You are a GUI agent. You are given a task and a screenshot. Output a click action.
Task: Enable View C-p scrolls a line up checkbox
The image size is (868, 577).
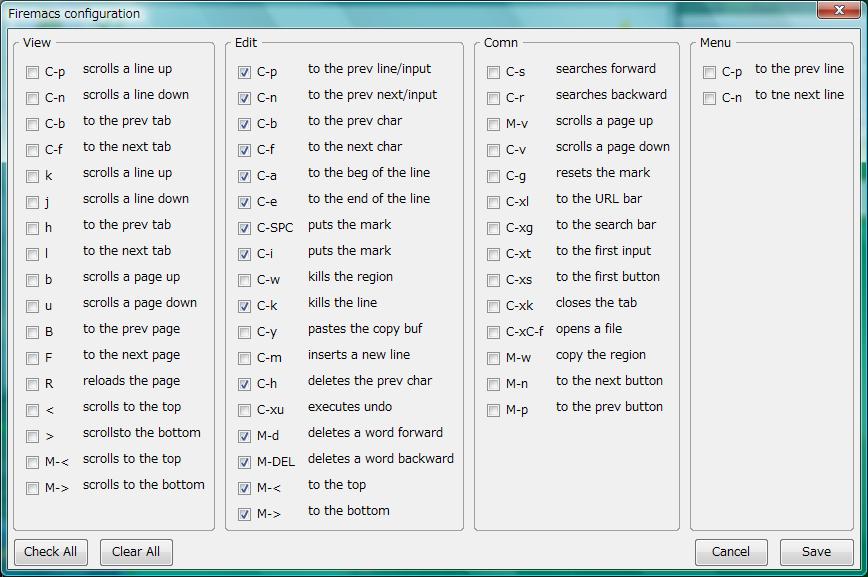click(x=33, y=73)
